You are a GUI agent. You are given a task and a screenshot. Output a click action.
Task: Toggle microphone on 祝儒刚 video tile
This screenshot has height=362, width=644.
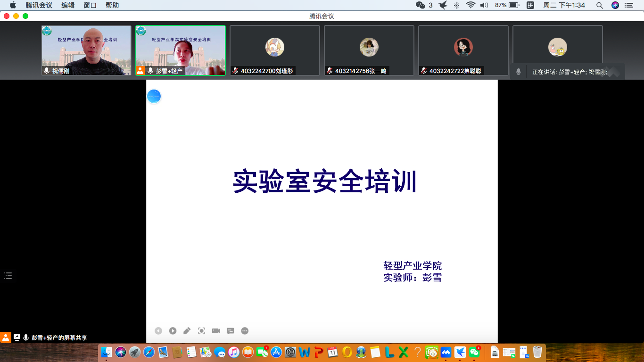click(x=47, y=71)
